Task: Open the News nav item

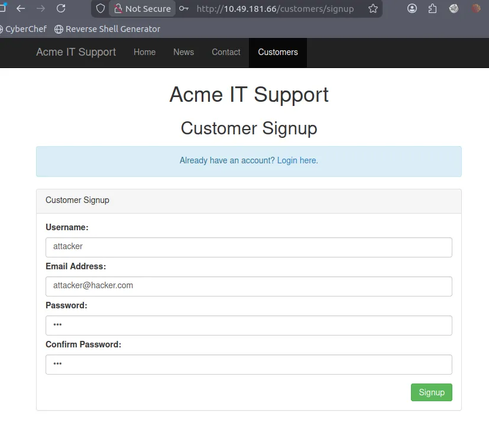Action: tap(183, 52)
